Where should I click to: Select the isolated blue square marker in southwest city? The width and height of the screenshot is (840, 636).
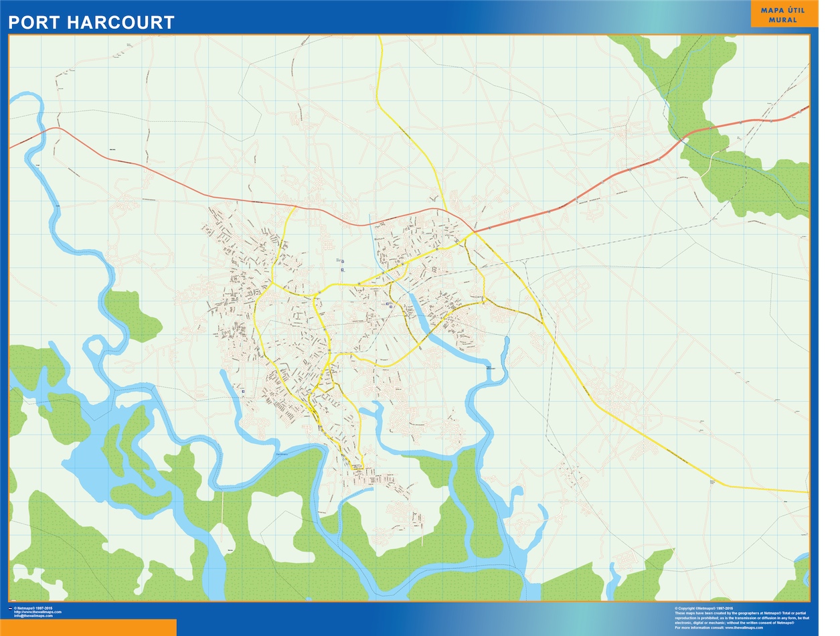click(x=243, y=392)
